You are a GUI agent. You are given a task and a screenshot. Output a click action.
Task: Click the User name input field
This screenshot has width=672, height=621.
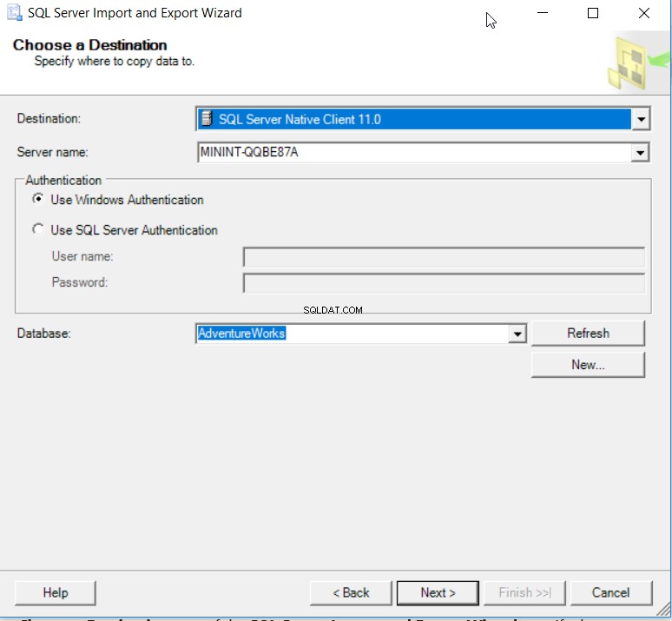point(444,257)
